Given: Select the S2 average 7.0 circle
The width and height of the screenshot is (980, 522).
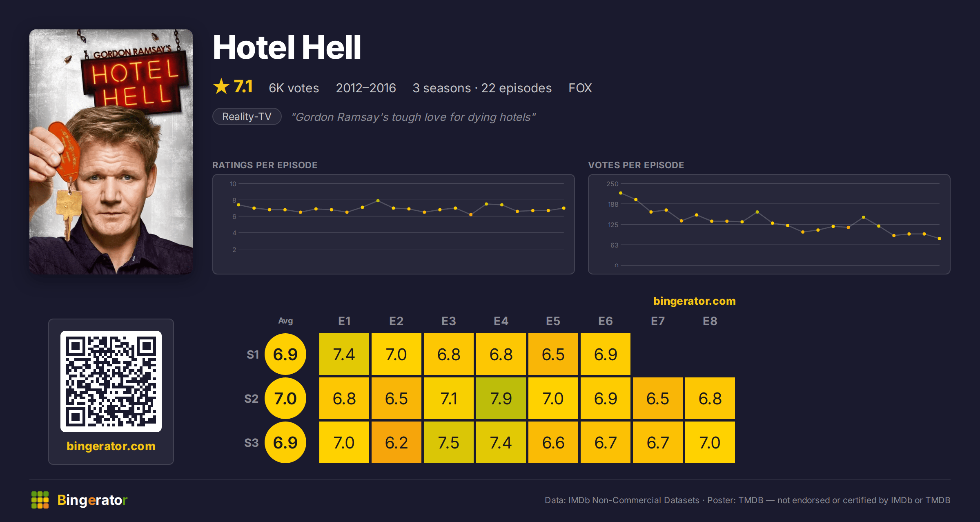Looking at the screenshot, I should click(x=285, y=398).
